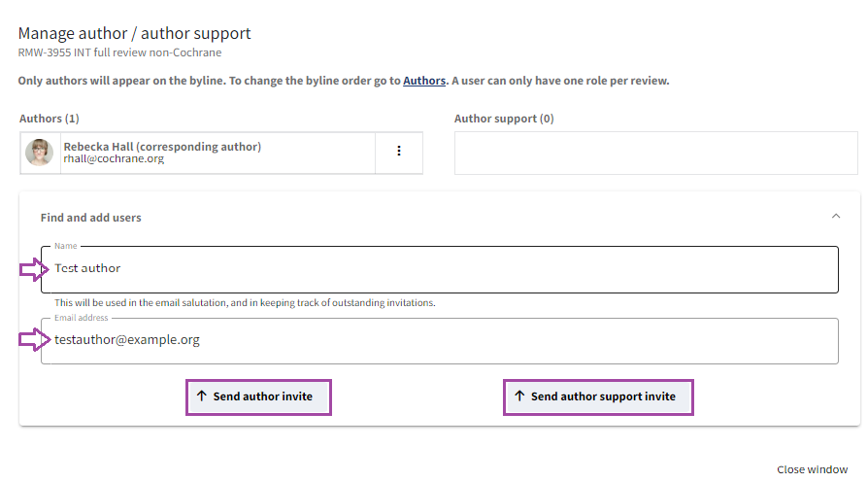Click the Authors (1) list heading

point(50,119)
